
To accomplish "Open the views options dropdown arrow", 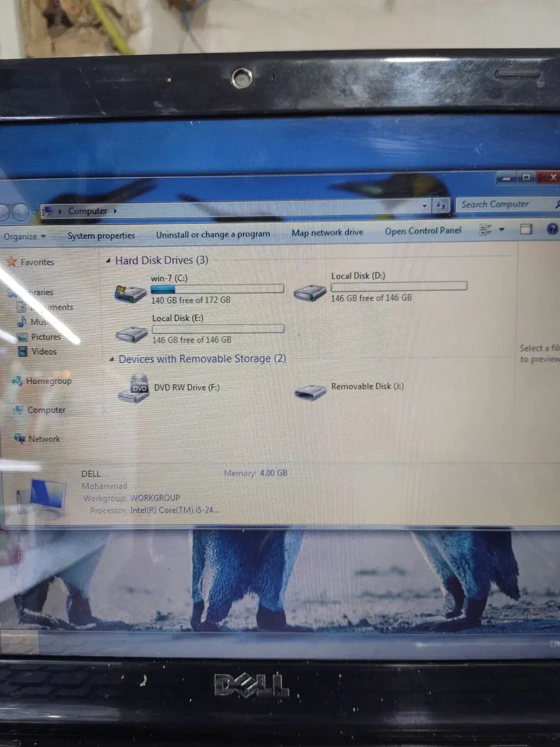I will pos(502,230).
